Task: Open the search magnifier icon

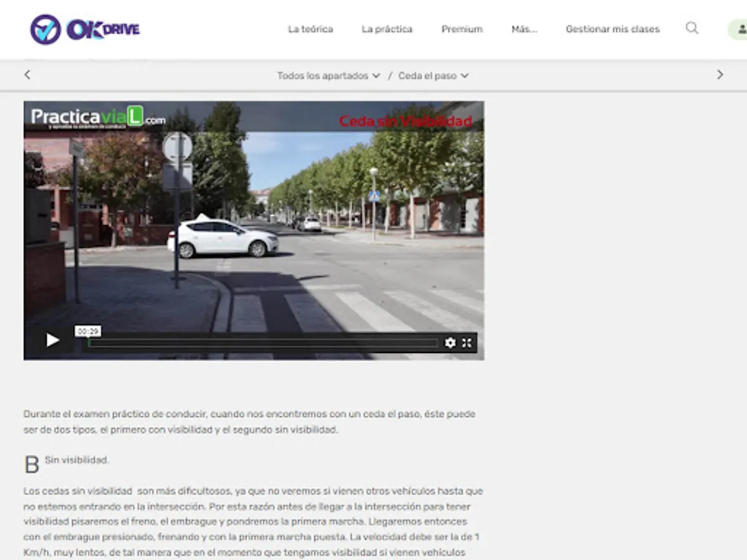Action: (692, 28)
